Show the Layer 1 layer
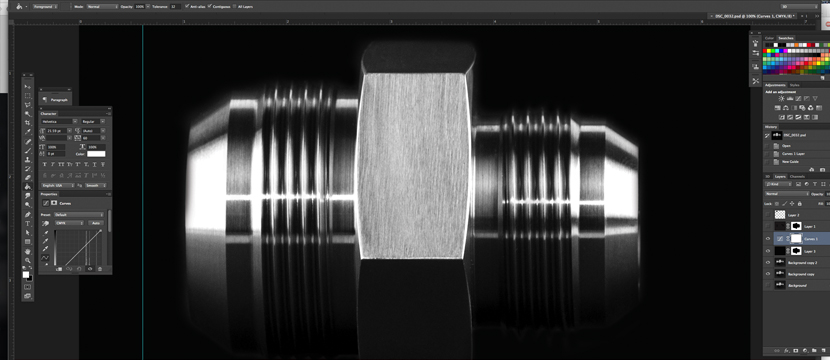 (768, 226)
